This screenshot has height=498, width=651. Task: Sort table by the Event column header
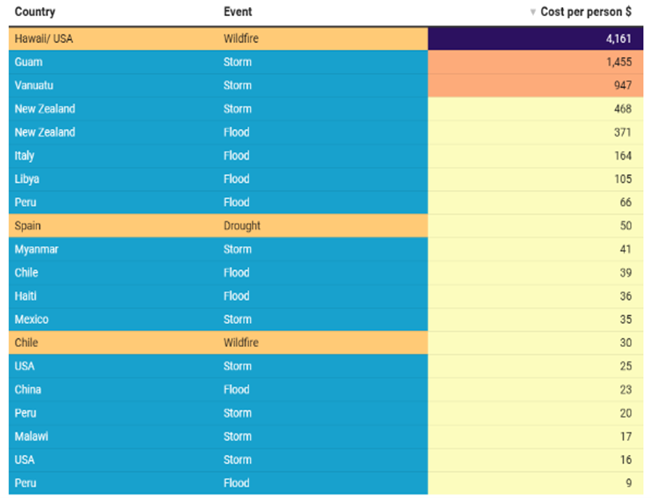tap(237, 12)
